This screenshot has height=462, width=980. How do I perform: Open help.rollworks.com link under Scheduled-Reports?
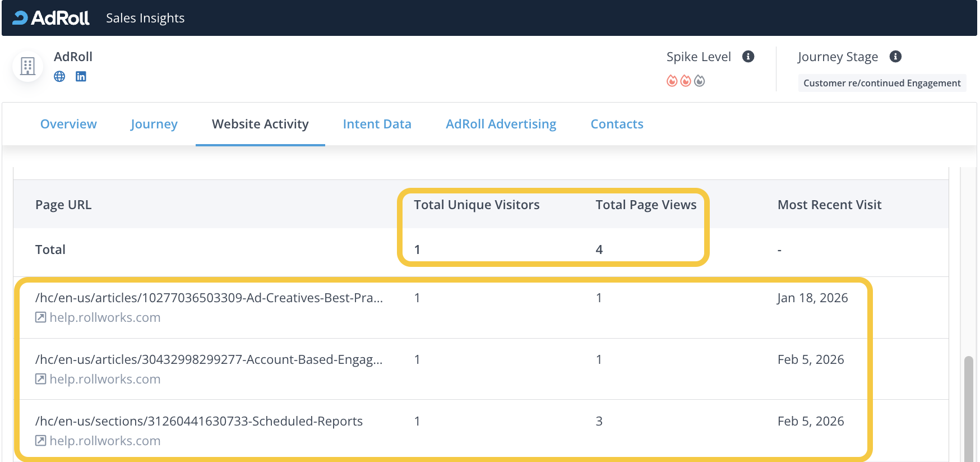tap(105, 441)
